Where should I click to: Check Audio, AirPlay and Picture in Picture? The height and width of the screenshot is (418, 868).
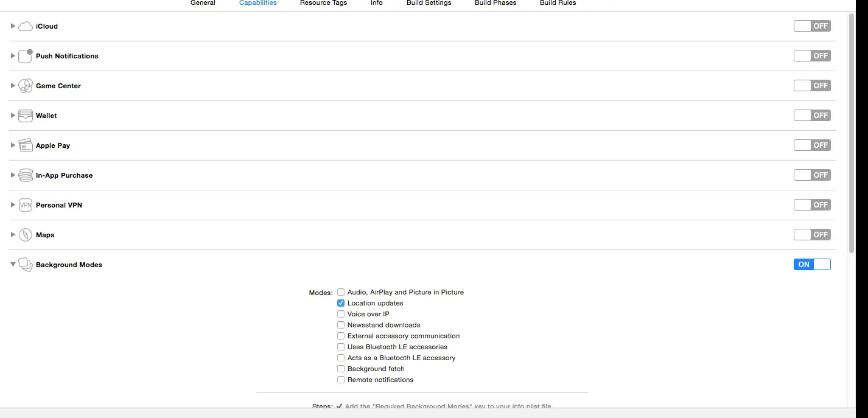click(x=341, y=292)
